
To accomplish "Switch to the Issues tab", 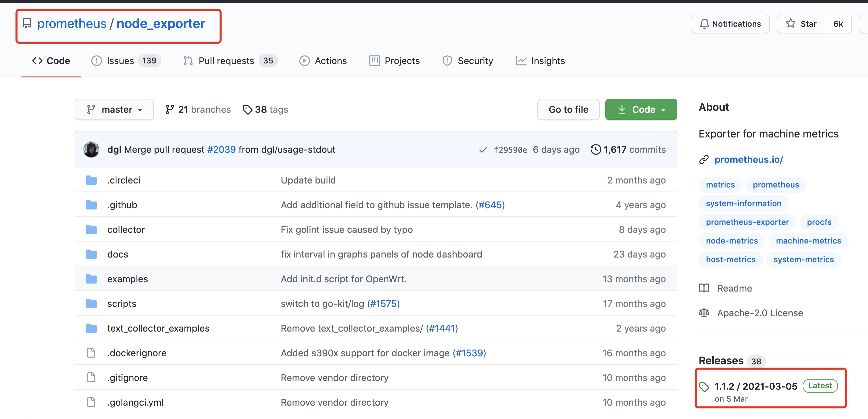I will [x=126, y=61].
